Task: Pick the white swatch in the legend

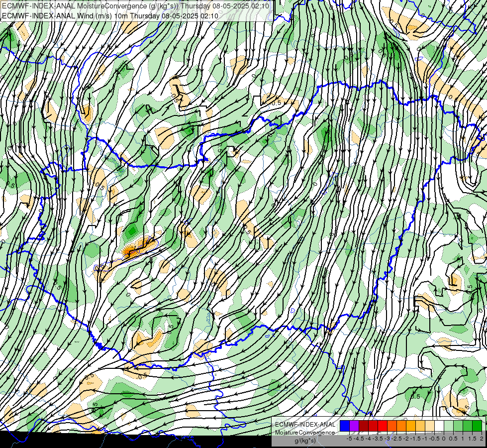Action: (439, 426)
